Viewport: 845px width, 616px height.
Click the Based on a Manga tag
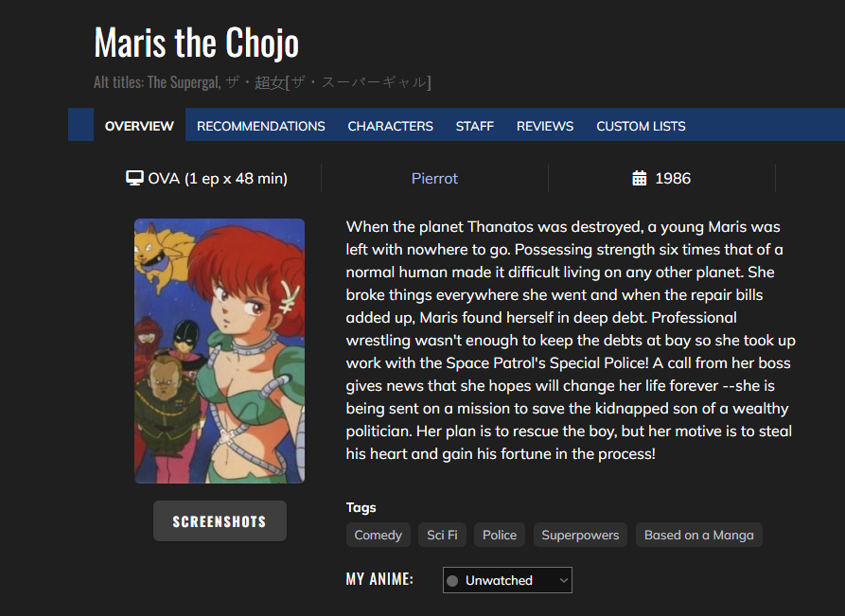[698, 535]
